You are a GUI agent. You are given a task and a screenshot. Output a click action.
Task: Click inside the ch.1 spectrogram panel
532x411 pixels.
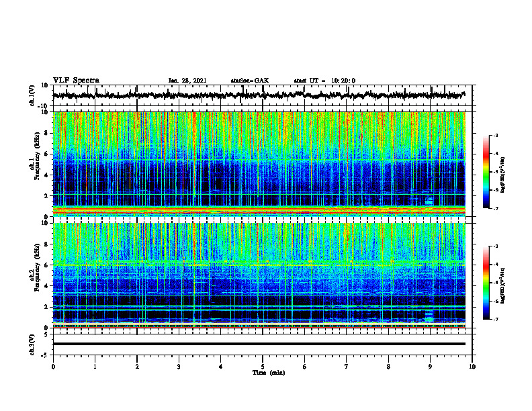(259, 164)
